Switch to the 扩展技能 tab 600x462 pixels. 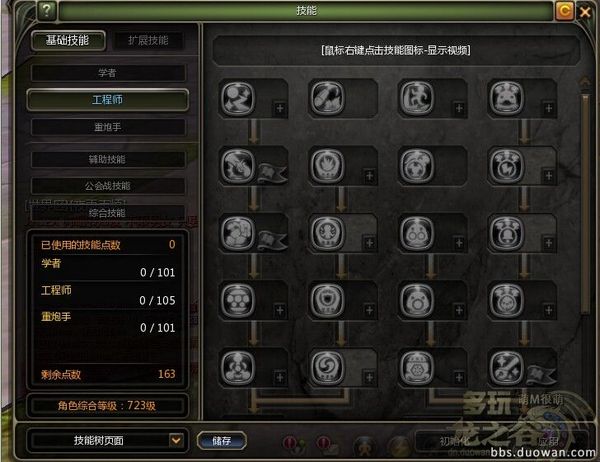tap(148, 40)
